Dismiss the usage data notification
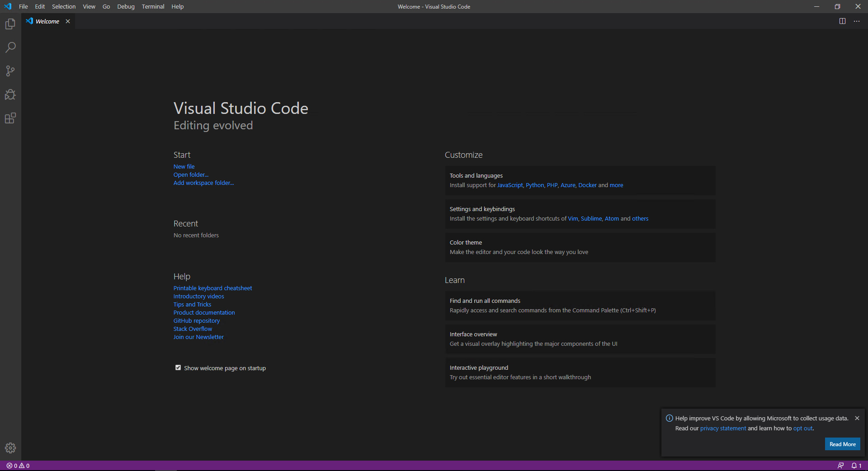Image resolution: width=868 pixels, height=471 pixels. 857,418
